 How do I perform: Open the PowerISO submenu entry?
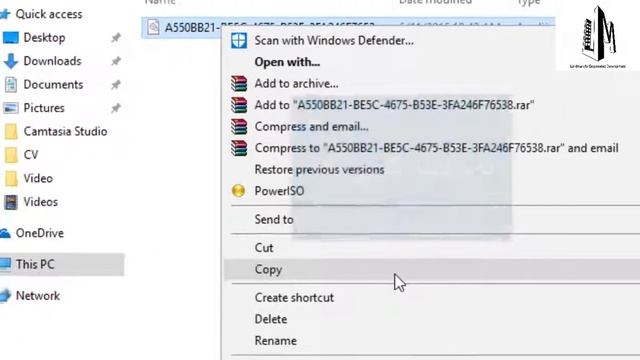pos(279,191)
